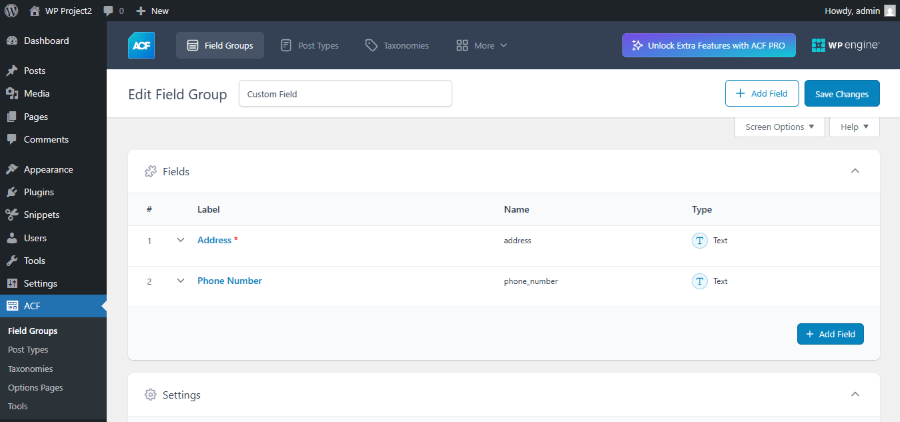Expand the Phone Number field row chevron

coord(181,281)
